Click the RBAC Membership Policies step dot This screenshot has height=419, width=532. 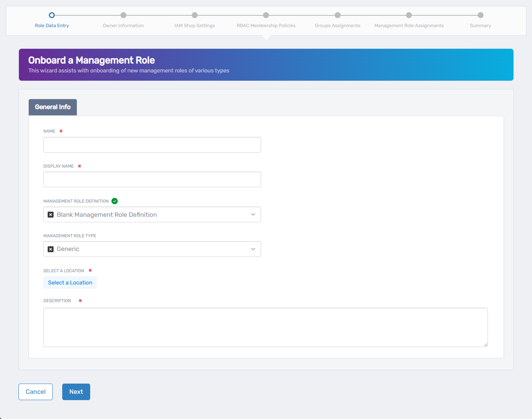[266, 15]
